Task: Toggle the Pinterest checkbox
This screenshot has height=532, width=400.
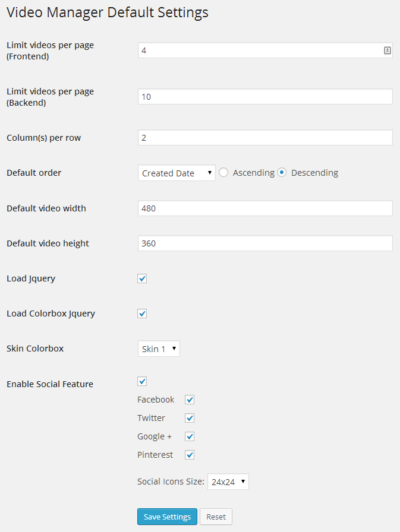Action: [x=190, y=455]
